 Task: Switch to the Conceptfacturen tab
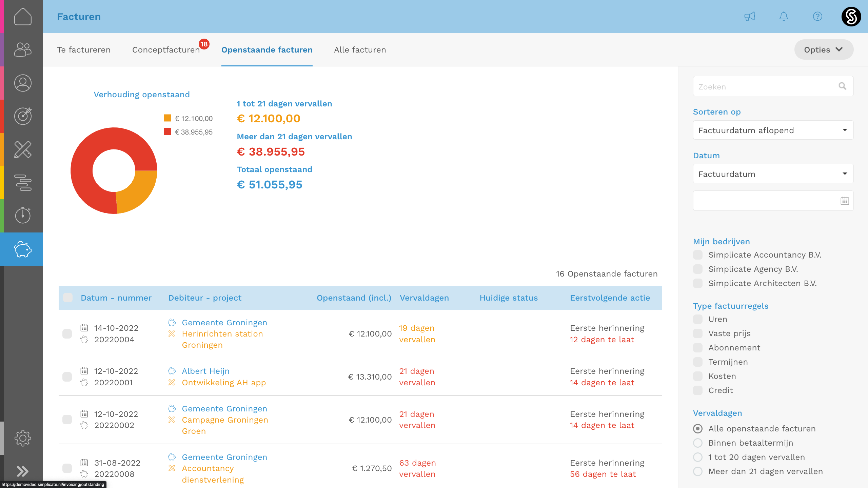[166, 49]
